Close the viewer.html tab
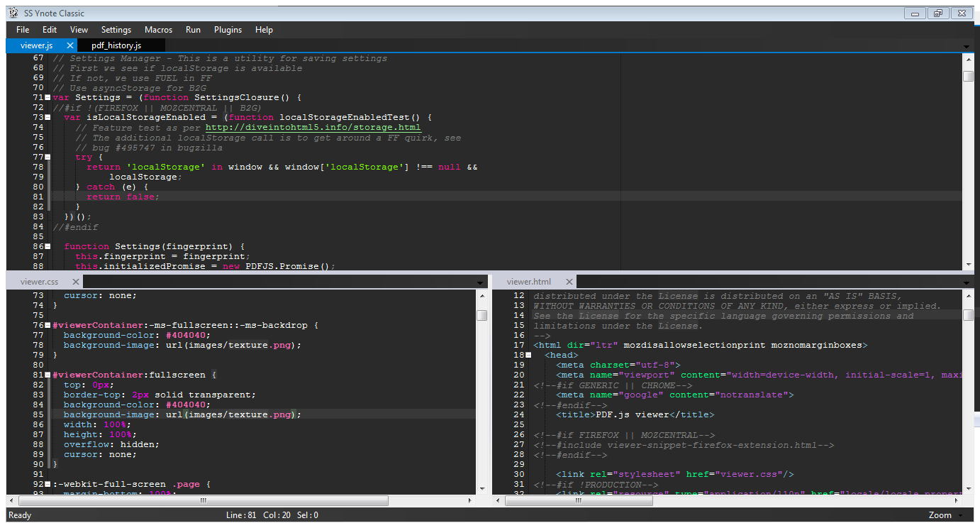The width and height of the screenshot is (980, 528). click(569, 281)
